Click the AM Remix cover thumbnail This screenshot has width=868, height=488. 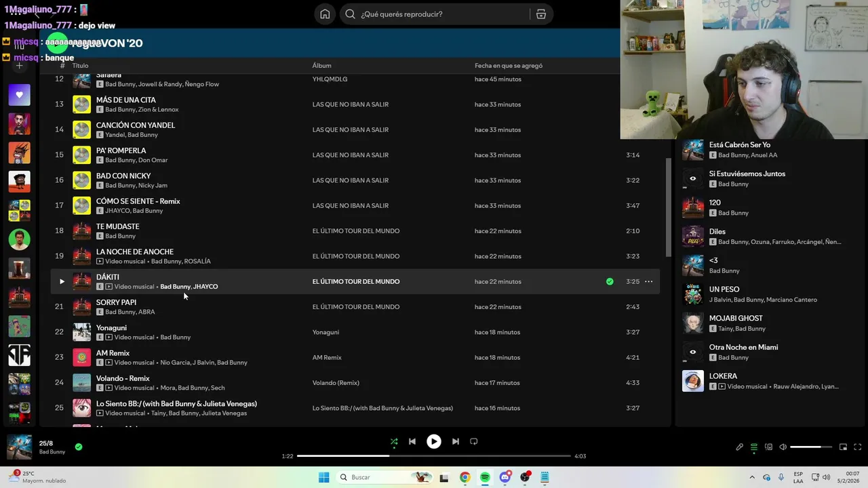point(81,357)
